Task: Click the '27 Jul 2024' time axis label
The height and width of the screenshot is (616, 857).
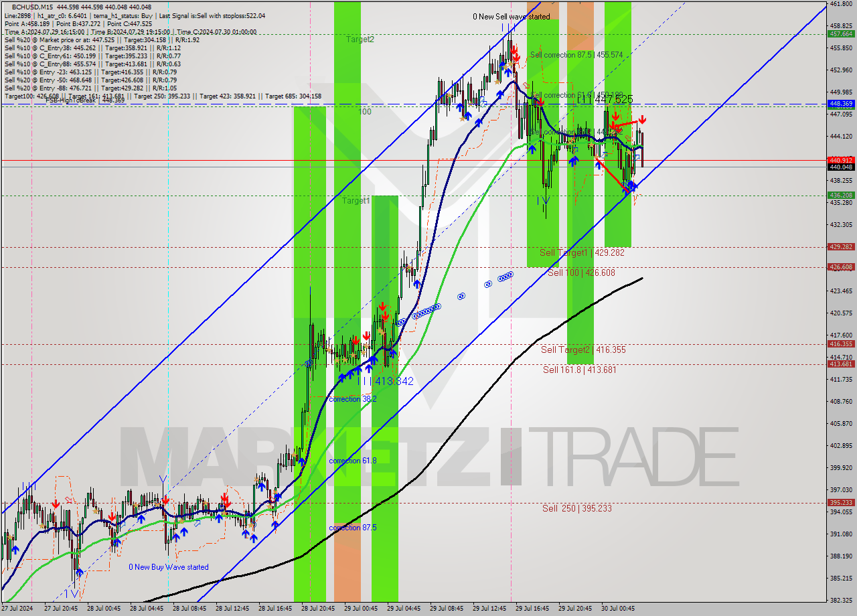Action: (x=16, y=609)
